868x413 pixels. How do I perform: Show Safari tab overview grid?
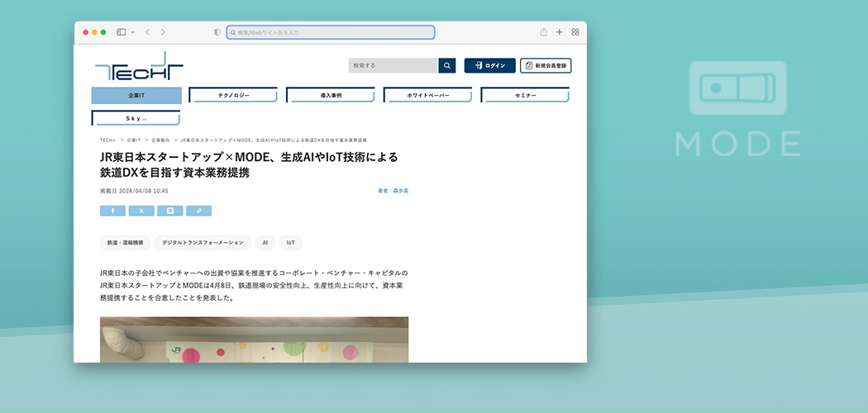[x=575, y=32]
